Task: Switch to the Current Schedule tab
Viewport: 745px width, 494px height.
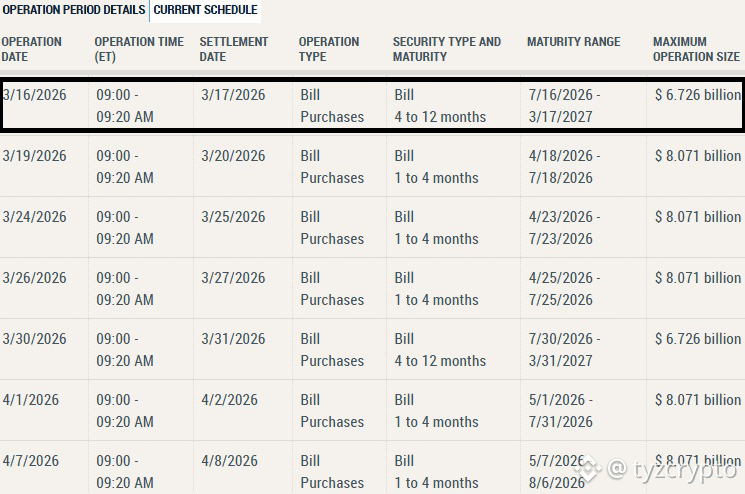Action: (205, 10)
